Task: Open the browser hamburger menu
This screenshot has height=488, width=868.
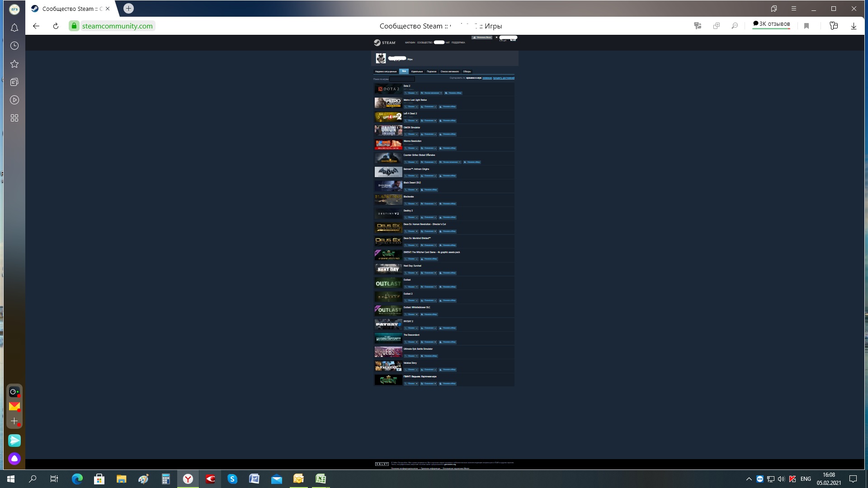Action: tap(793, 9)
